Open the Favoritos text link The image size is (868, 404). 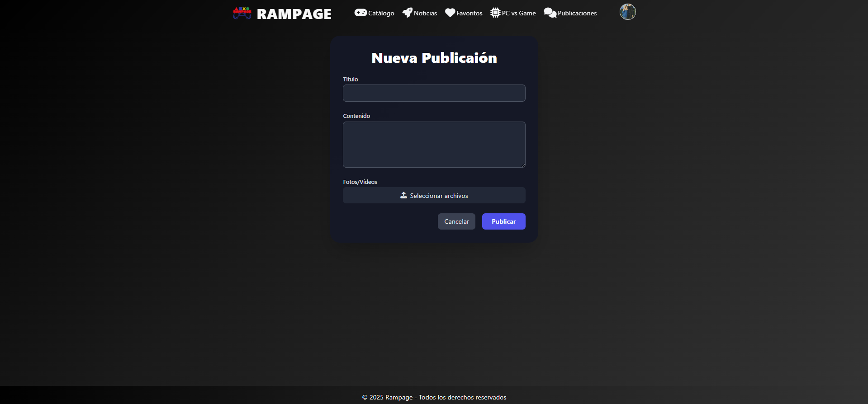(x=469, y=13)
